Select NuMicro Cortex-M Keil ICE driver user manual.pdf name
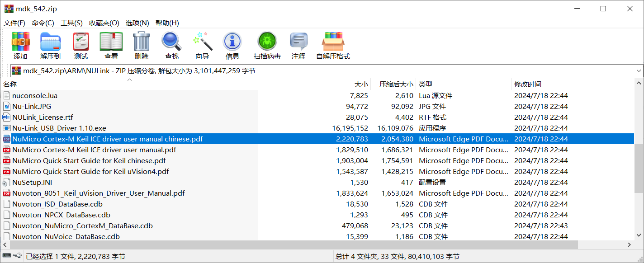Viewport: 644px width, 263px height. click(x=94, y=150)
